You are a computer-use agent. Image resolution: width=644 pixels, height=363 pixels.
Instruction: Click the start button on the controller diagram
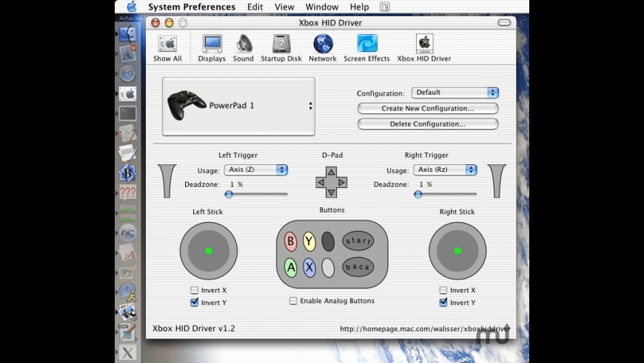(x=358, y=241)
